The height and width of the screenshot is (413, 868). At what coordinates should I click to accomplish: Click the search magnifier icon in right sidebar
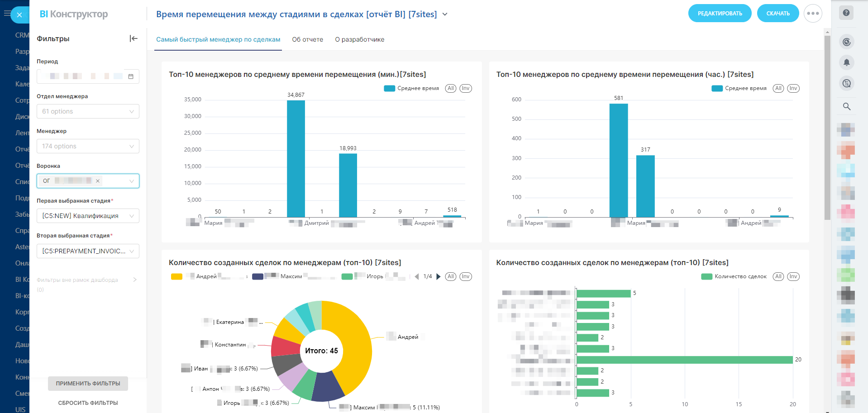pos(846,107)
